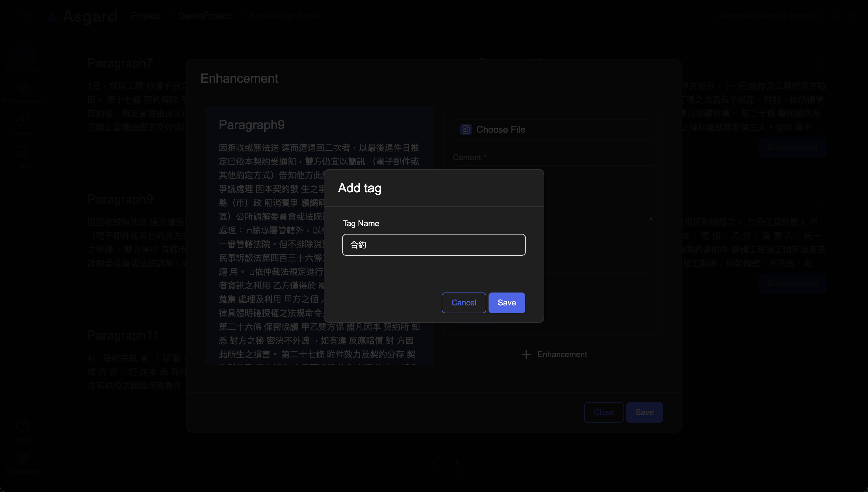The image size is (868, 492).
Task: Open the Enhancement sidebar sun icon
Action: click(23, 88)
